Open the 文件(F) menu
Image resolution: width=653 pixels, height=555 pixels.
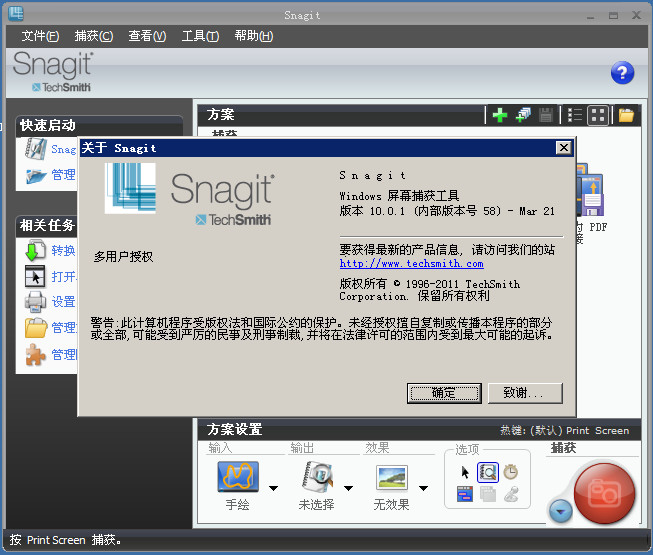tap(40, 36)
